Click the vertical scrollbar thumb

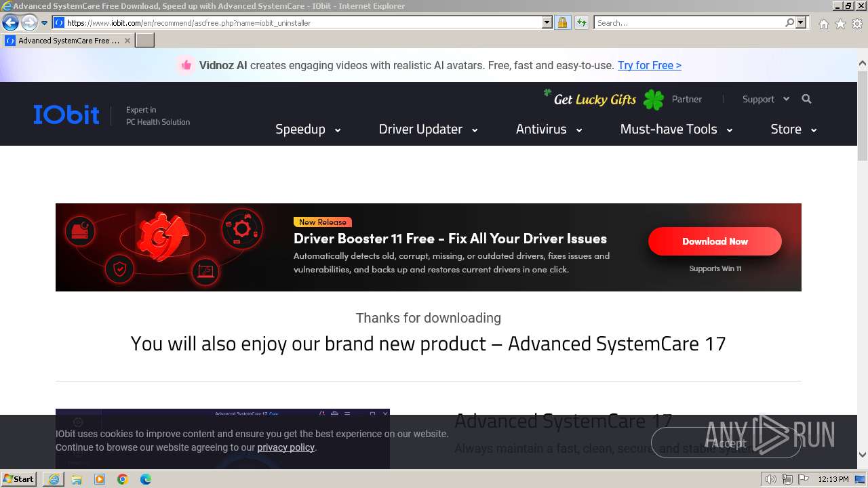[x=863, y=115]
